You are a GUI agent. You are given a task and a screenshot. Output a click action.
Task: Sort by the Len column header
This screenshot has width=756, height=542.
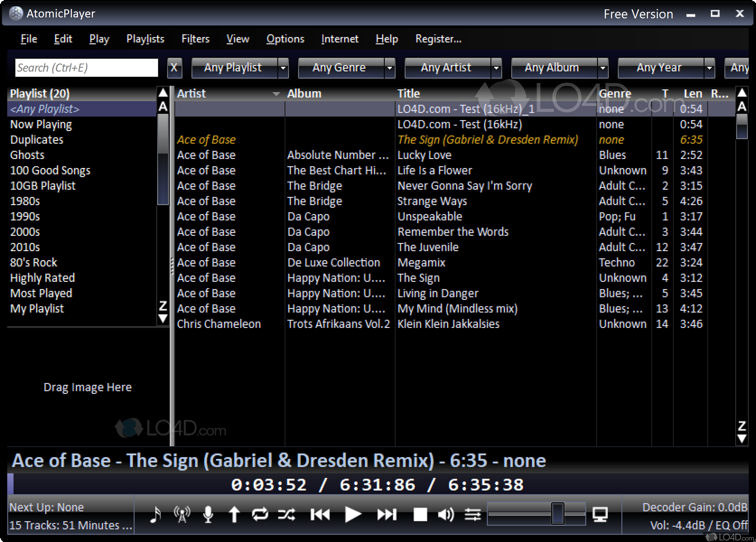[690, 94]
